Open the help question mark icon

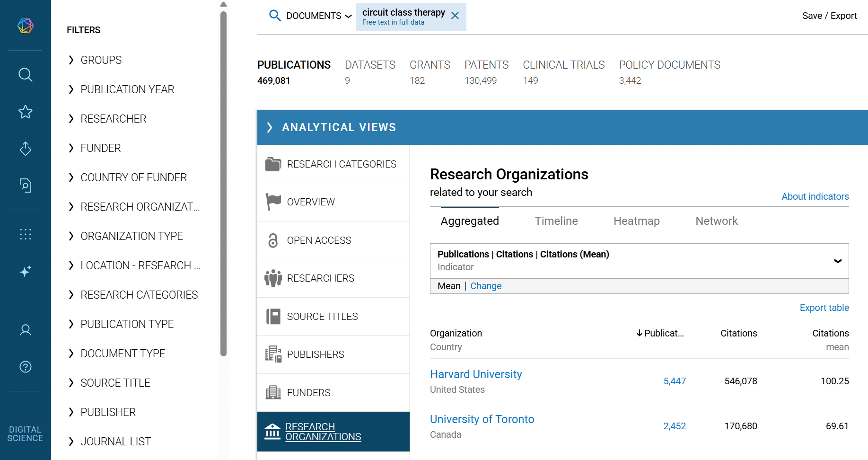tap(26, 367)
